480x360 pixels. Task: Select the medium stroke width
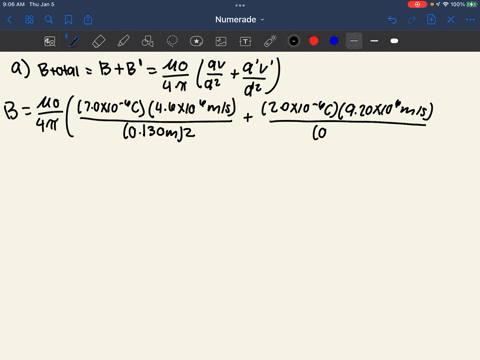tap(374, 41)
